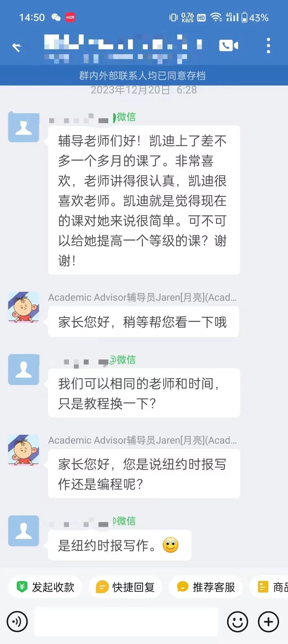The image size is (288, 644).
Task: Tap the back arrow in chat header
Action: (17, 47)
